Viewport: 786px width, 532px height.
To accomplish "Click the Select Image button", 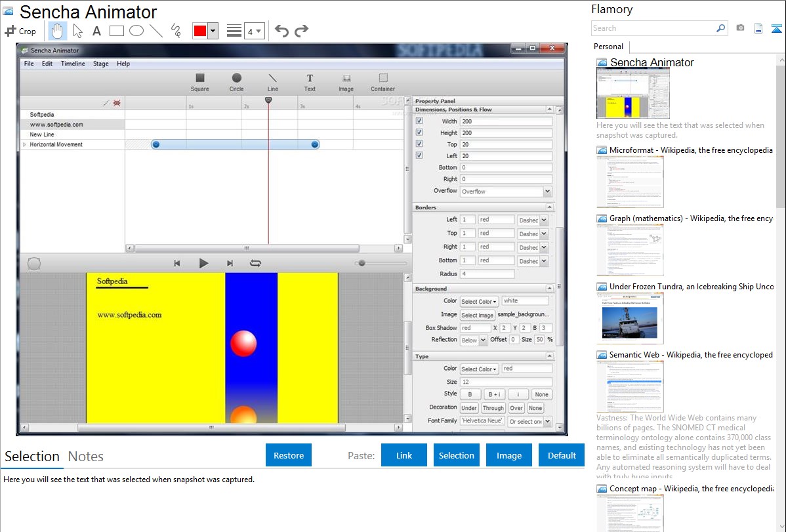I will click(x=477, y=315).
